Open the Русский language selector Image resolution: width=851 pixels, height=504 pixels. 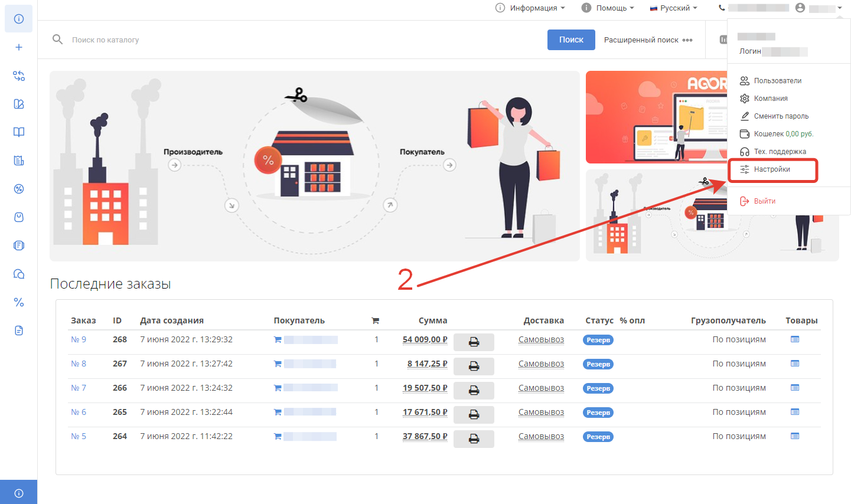(673, 8)
